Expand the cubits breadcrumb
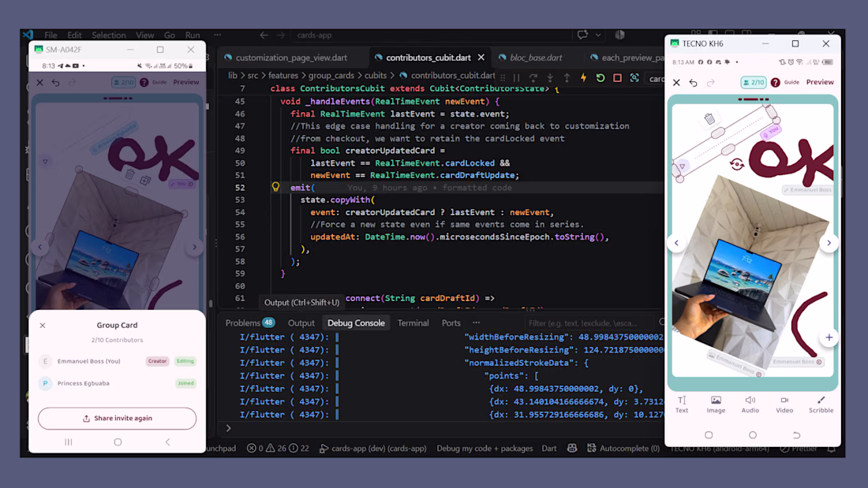This screenshot has height=488, width=868. tap(376, 76)
